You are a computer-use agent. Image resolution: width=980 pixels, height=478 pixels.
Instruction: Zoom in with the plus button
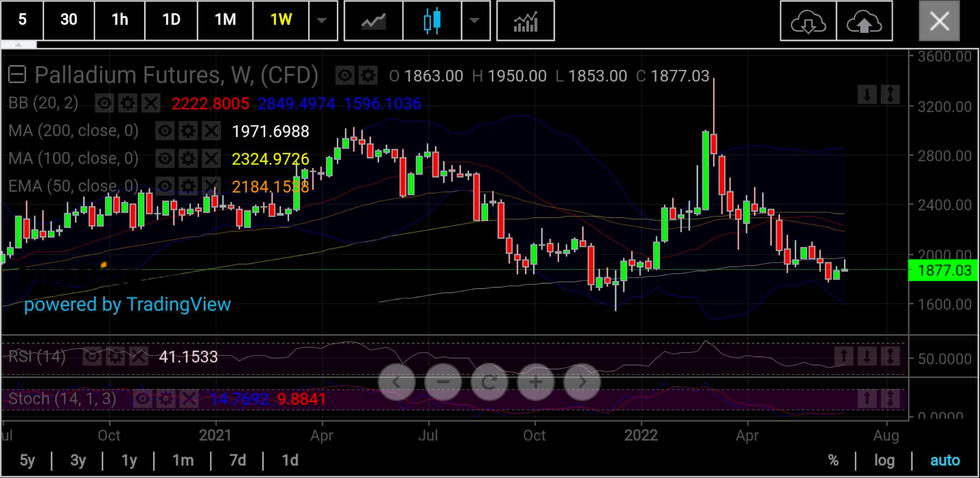536,382
